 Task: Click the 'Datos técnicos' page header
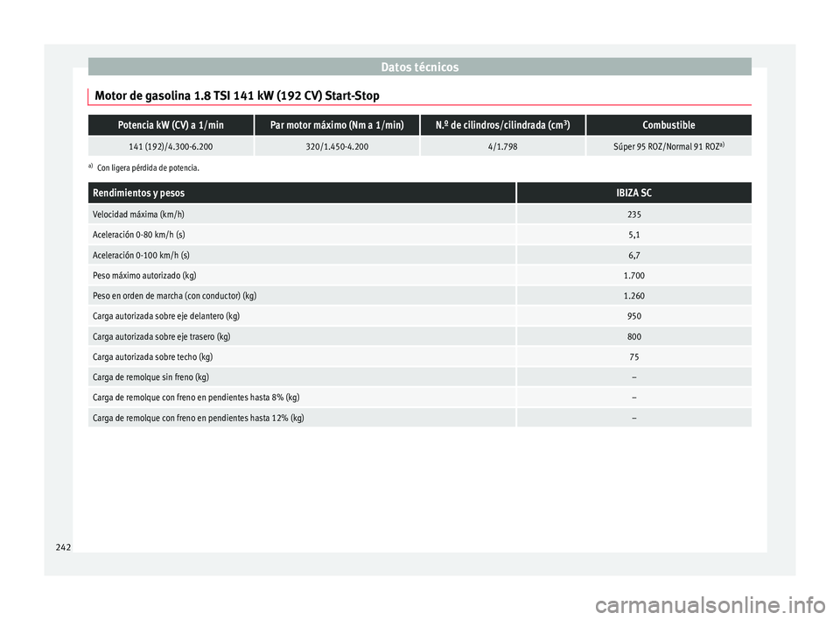click(x=419, y=67)
